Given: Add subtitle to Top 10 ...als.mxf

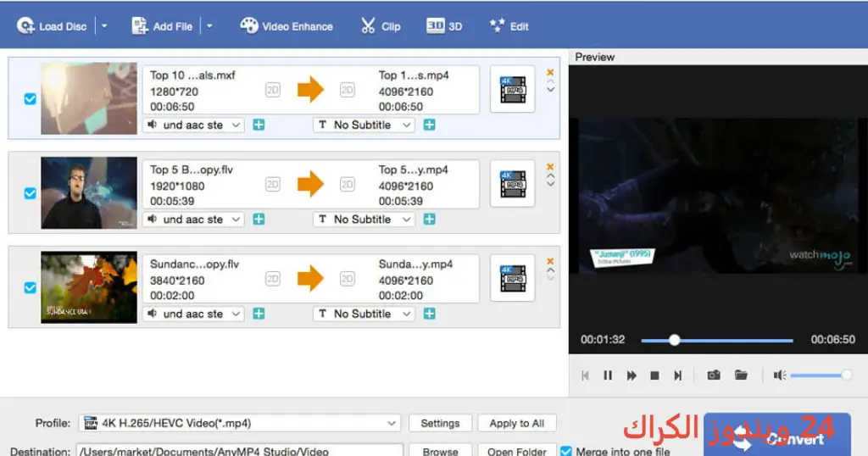Looking at the screenshot, I should (429, 125).
